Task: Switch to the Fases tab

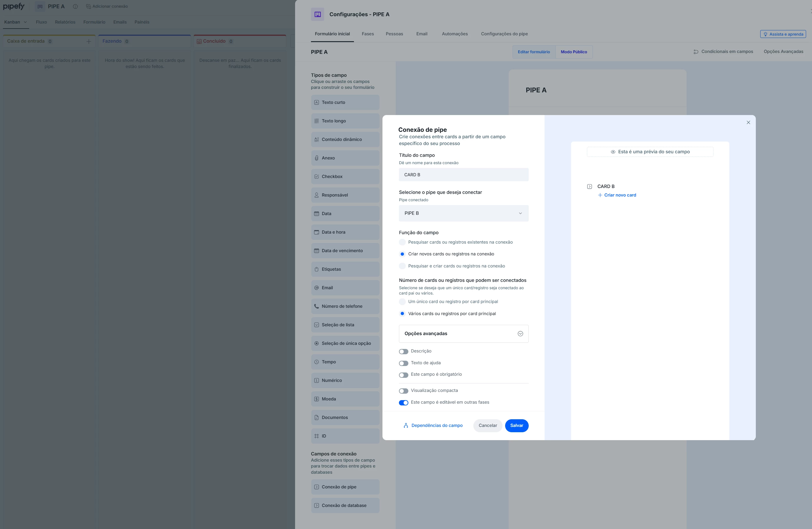Action: click(x=368, y=34)
